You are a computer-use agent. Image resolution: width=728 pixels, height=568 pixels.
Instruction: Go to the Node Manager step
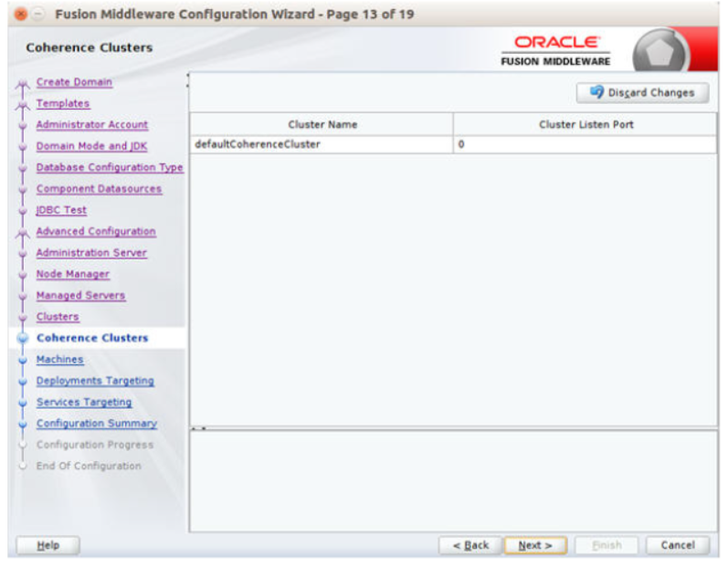pyautogui.click(x=73, y=274)
